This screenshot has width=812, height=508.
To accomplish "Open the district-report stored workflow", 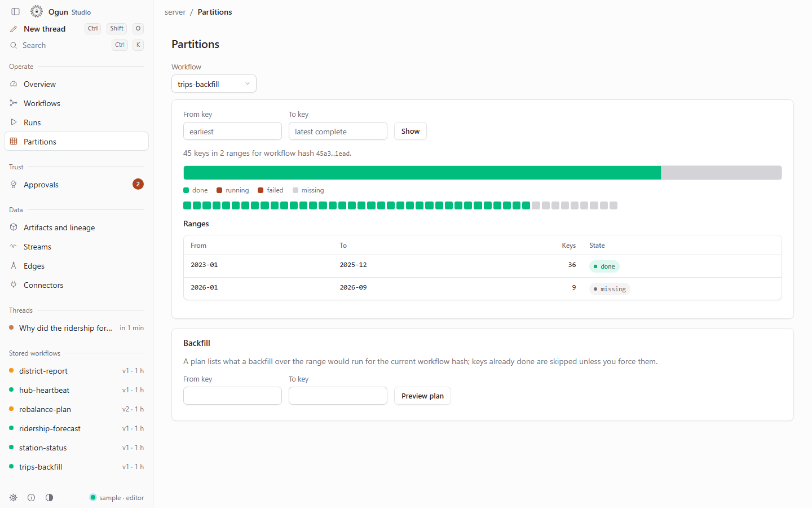I will (x=76, y=371).
